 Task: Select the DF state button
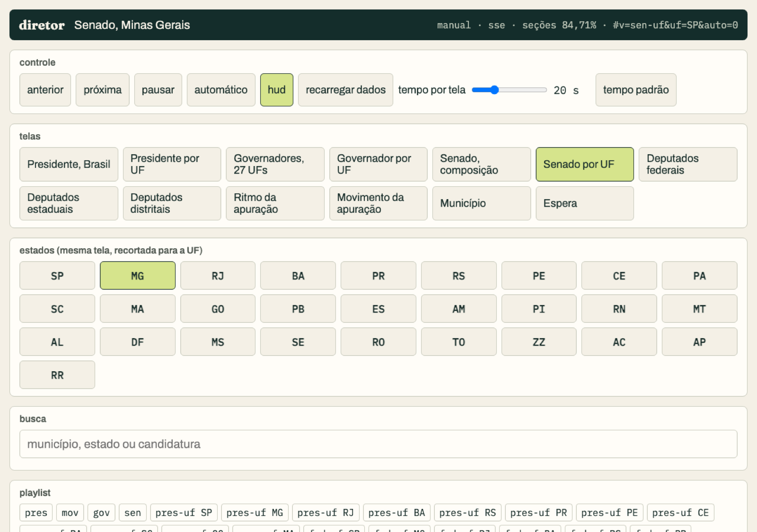point(138,342)
